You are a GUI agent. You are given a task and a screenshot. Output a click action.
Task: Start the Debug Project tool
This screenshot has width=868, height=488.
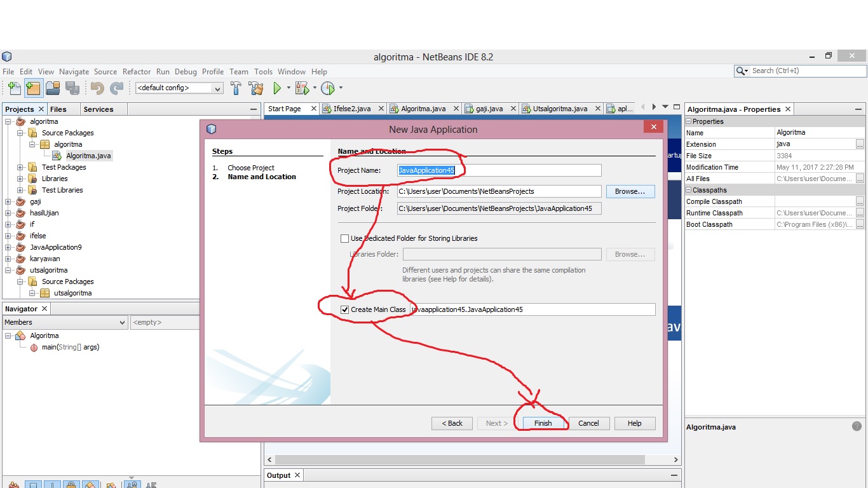[301, 88]
